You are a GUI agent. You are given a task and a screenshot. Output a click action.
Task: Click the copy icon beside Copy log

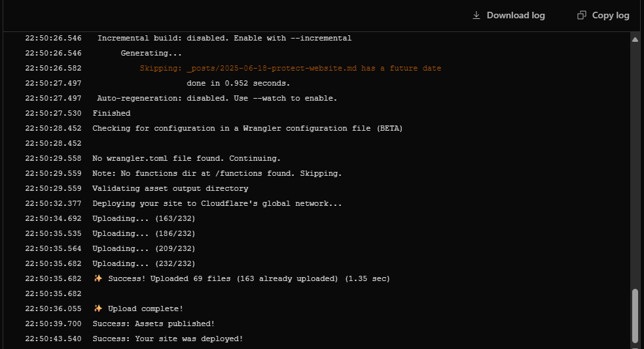[582, 15]
